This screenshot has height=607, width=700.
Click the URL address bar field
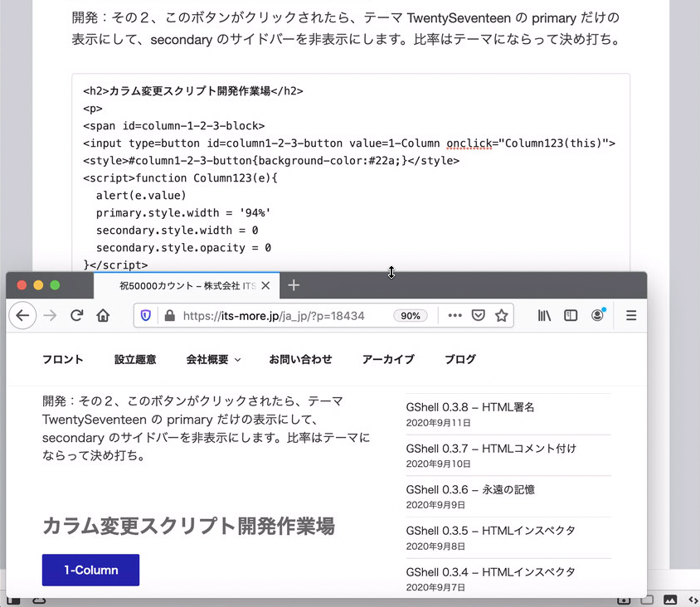282,316
